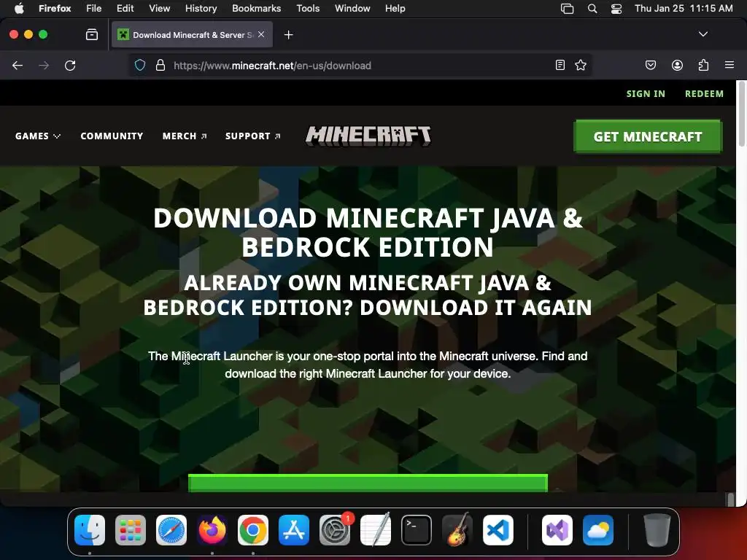Reload the current page
The width and height of the screenshot is (747, 560).
coord(70,65)
